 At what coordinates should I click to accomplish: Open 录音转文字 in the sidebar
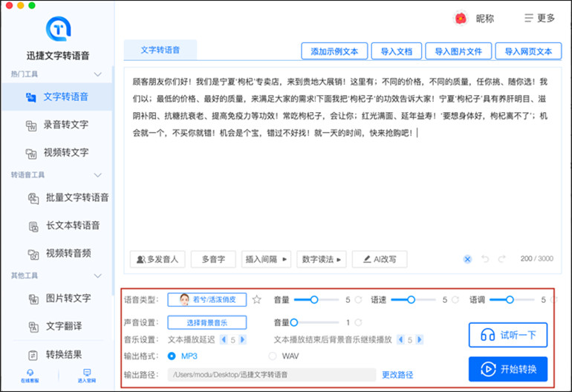[x=56, y=125]
